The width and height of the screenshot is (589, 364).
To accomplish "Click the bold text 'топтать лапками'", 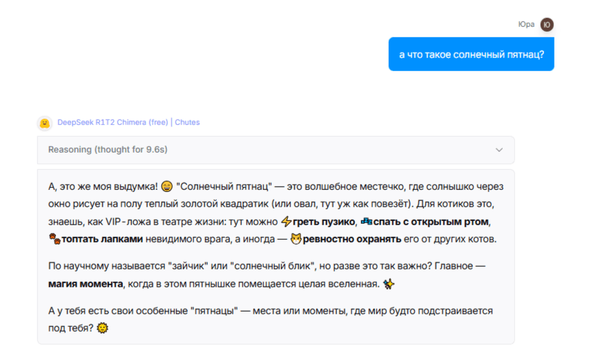I will point(102,239).
